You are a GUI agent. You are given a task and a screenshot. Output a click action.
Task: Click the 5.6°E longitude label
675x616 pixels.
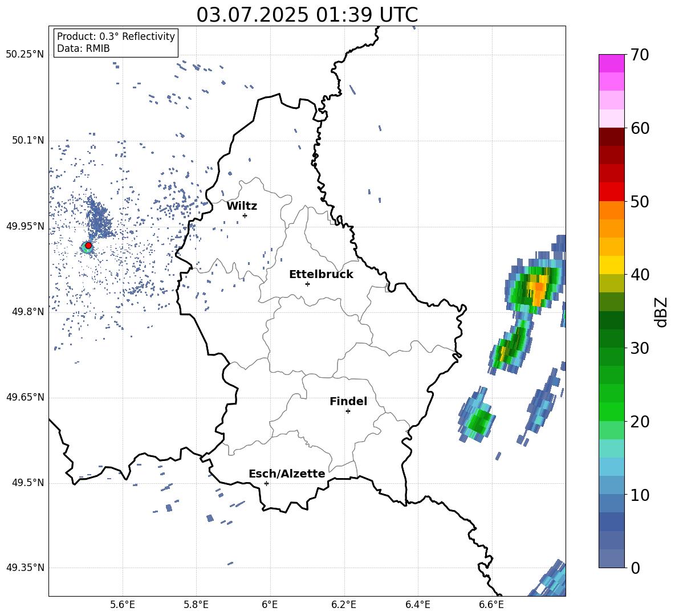coord(123,605)
